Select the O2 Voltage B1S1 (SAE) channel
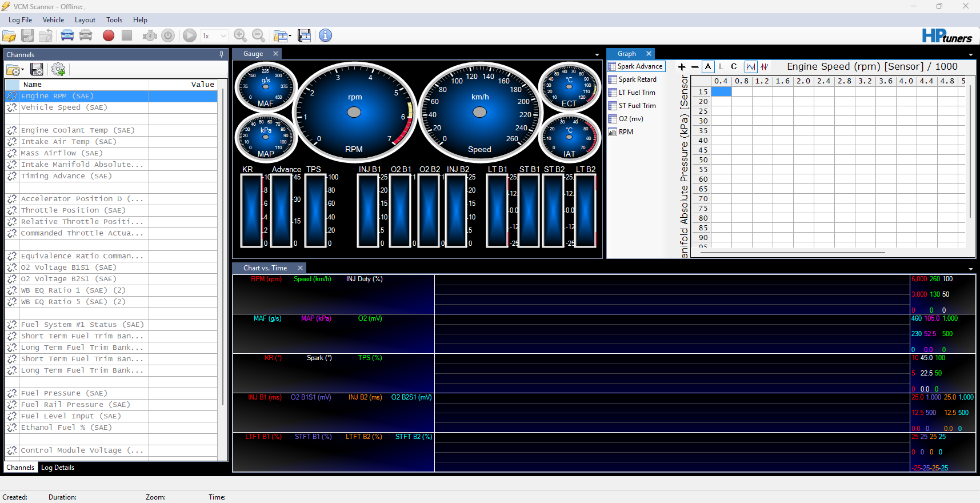 (x=111, y=268)
